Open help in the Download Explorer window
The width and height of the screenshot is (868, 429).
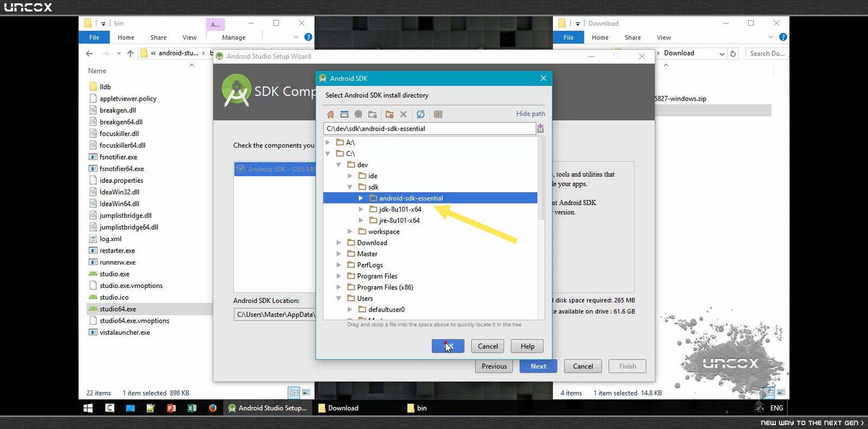pyautogui.click(x=783, y=37)
